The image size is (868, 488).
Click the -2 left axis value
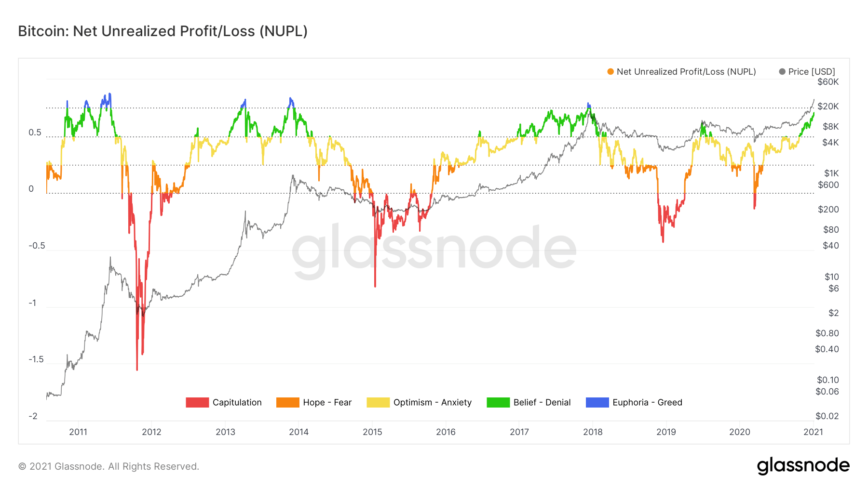point(33,416)
